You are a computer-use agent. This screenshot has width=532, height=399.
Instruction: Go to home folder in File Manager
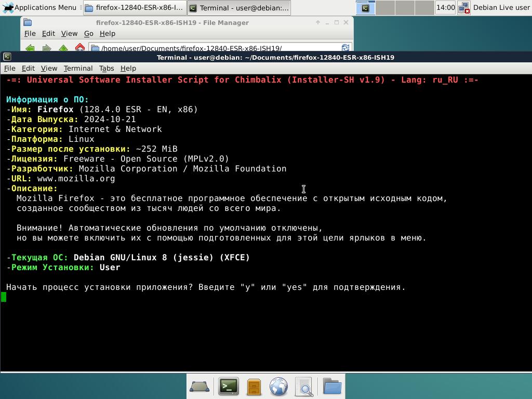(x=79, y=47)
